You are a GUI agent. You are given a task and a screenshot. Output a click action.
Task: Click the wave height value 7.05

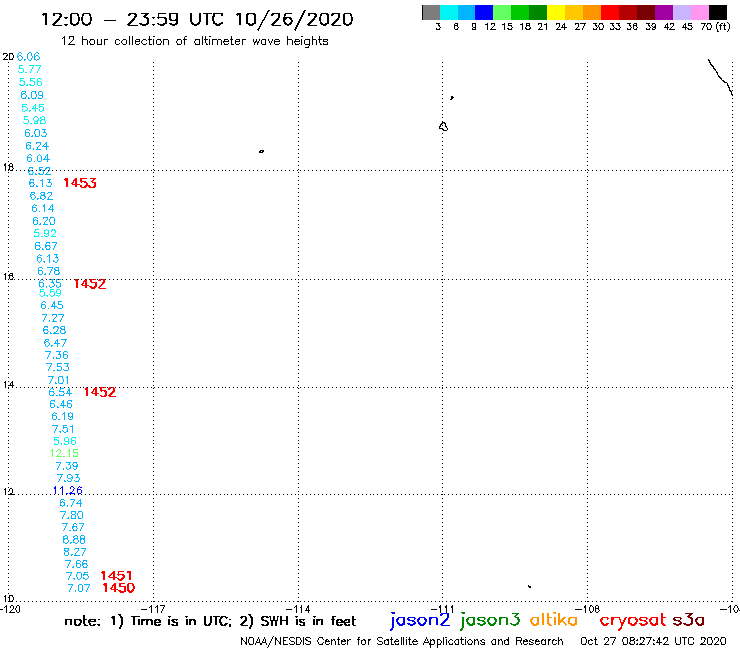coord(77,576)
